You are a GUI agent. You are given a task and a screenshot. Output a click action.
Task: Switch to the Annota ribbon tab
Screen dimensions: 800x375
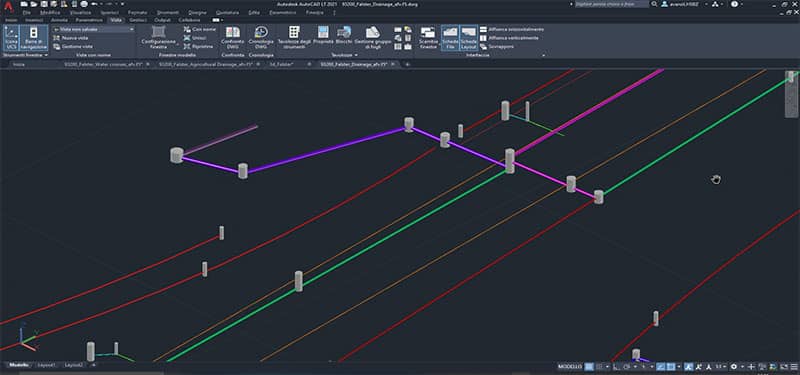tap(59, 20)
